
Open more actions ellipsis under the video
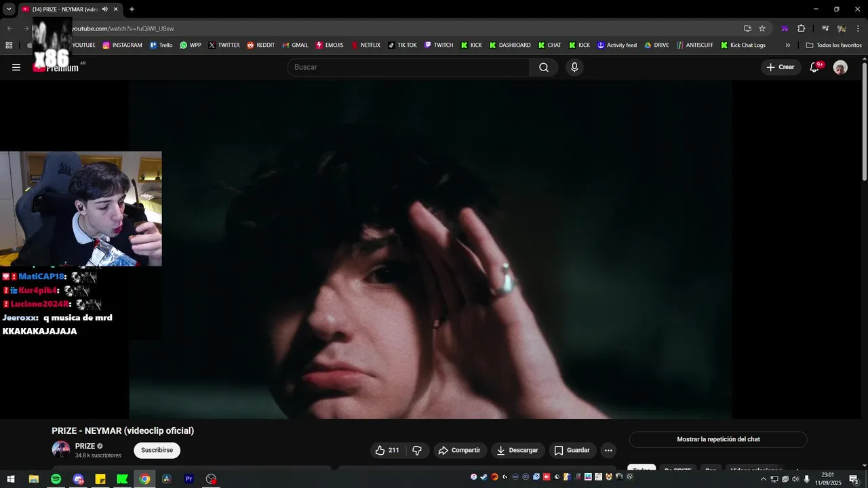pos(608,450)
